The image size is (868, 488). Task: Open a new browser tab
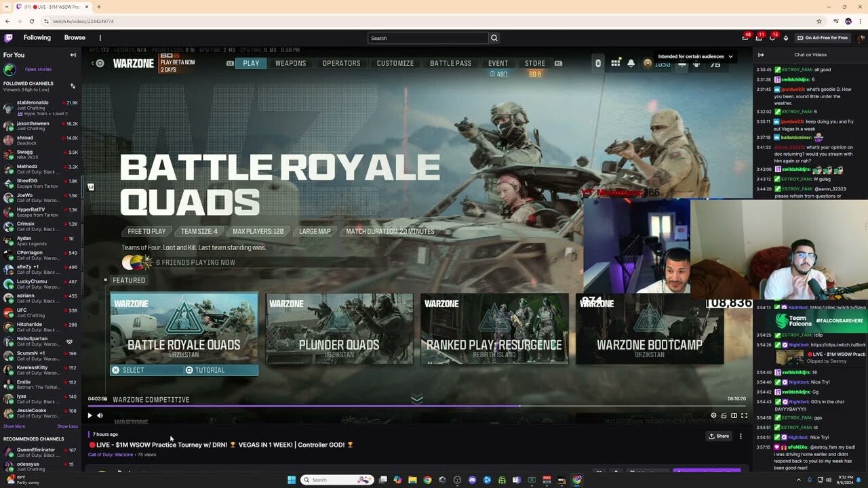[x=99, y=7]
